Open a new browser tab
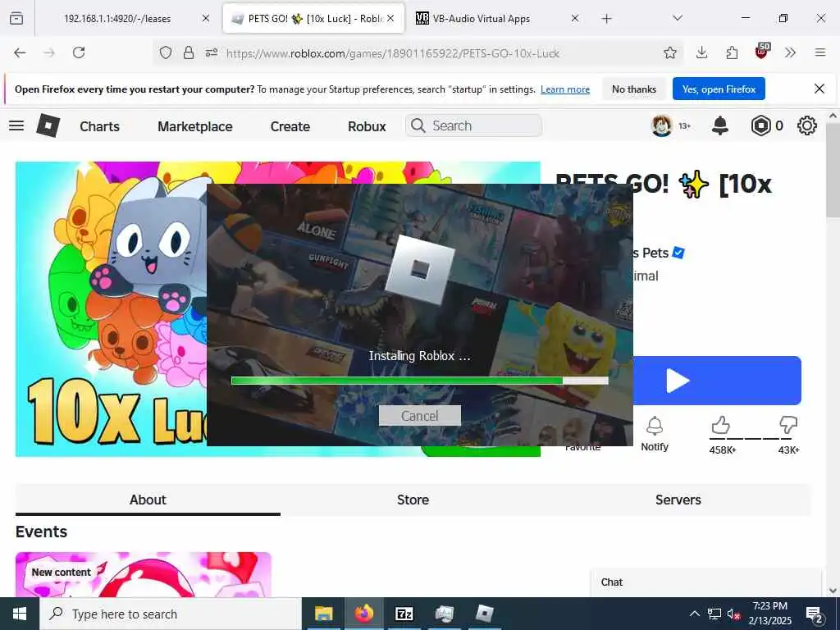Screen dimensions: 840x630 point(606,18)
